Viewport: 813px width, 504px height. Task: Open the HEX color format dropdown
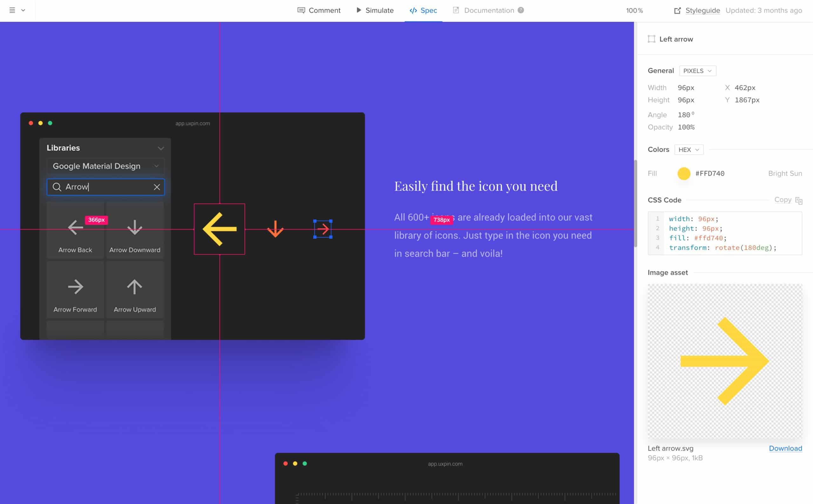(689, 150)
